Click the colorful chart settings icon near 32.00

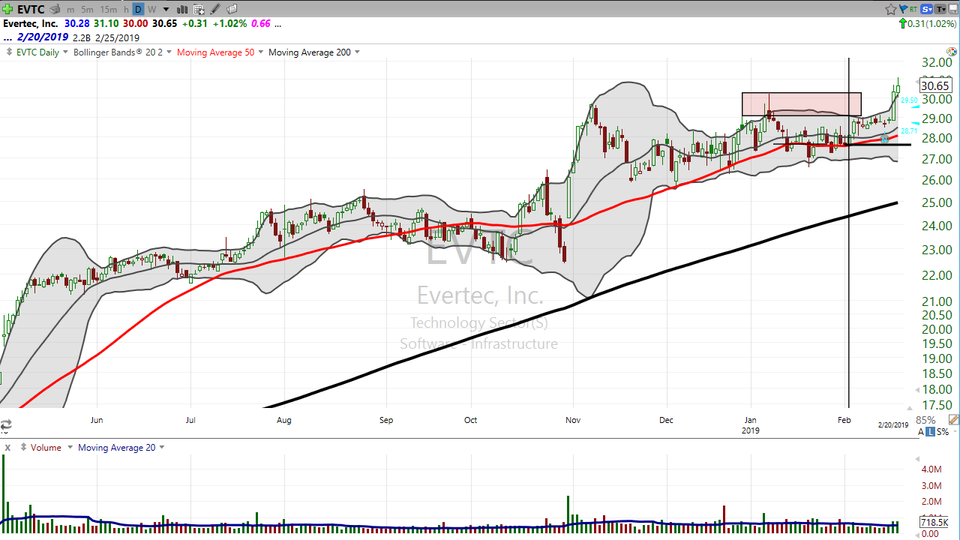(x=953, y=53)
